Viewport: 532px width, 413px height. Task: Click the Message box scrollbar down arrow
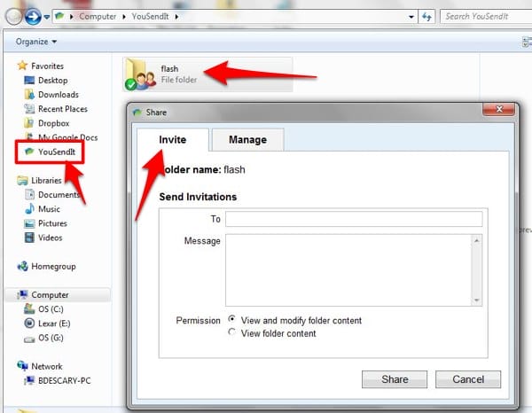pos(476,300)
